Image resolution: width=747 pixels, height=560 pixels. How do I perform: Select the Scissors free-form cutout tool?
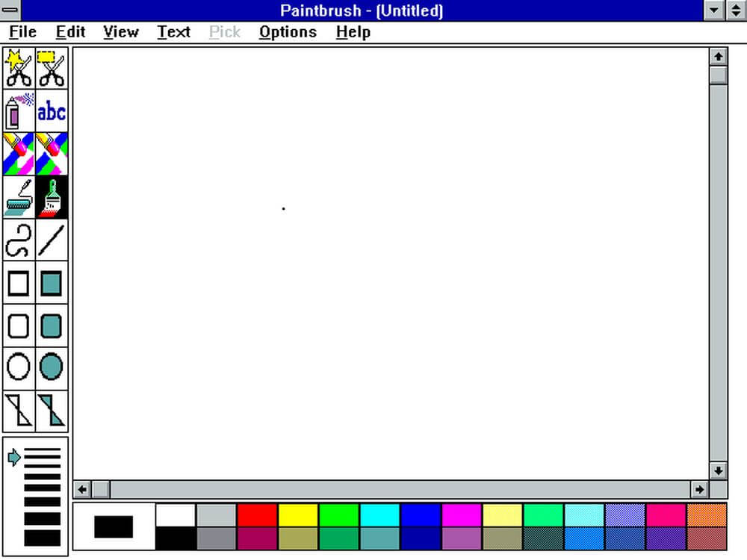pos(19,68)
